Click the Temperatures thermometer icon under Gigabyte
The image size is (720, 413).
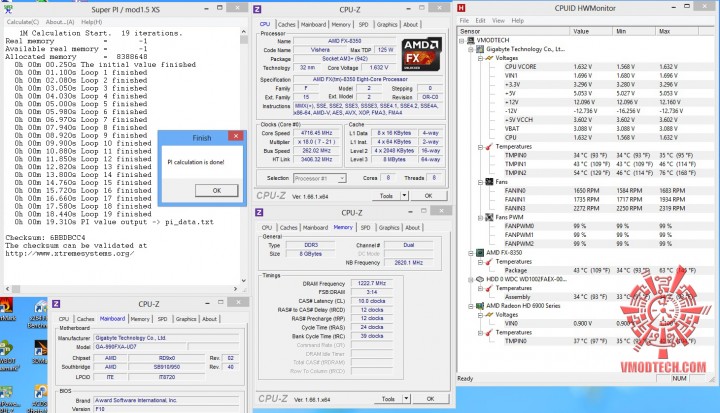[489, 147]
